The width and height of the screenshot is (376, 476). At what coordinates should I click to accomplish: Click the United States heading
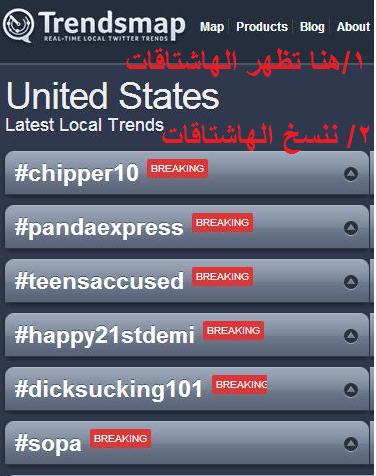pos(113,96)
